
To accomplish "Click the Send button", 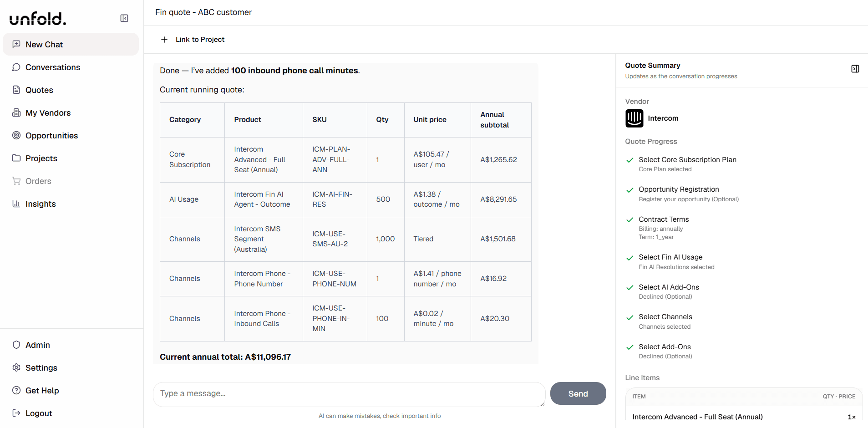I will (x=578, y=393).
